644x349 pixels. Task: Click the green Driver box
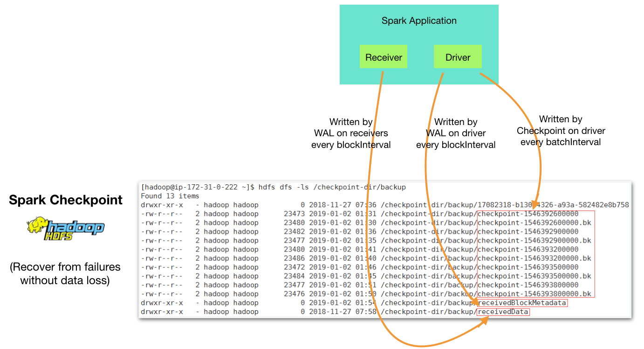[x=457, y=57]
